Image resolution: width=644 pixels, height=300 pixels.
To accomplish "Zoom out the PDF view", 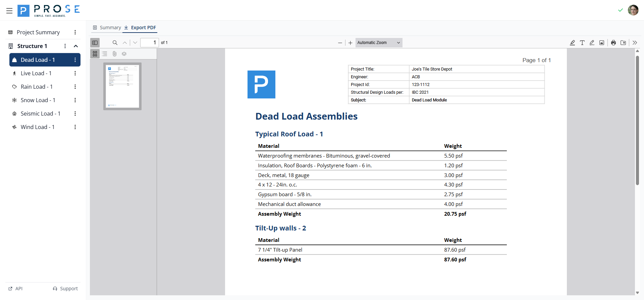I will pos(340,43).
